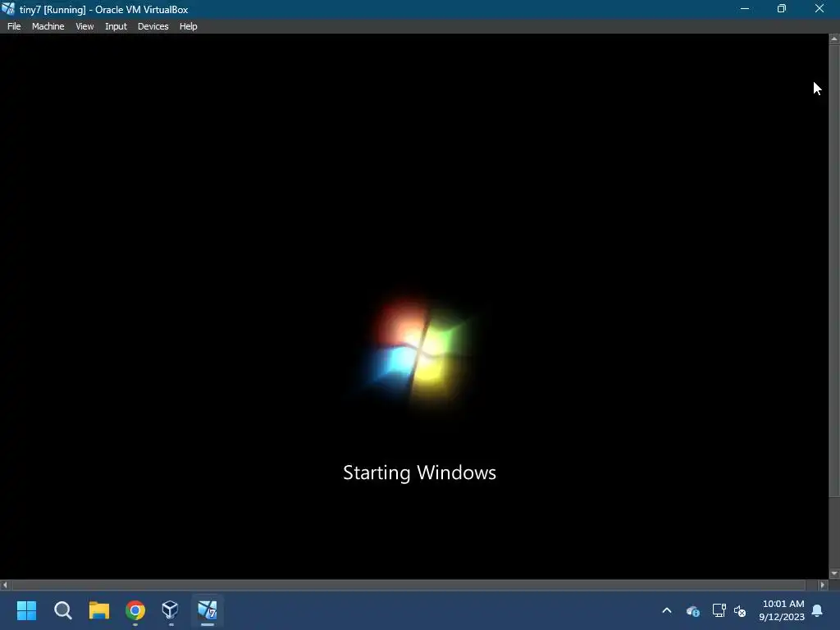Click the horizontal scrollbar right arrow
Image resolution: width=840 pixels, height=630 pixels.
823,585
